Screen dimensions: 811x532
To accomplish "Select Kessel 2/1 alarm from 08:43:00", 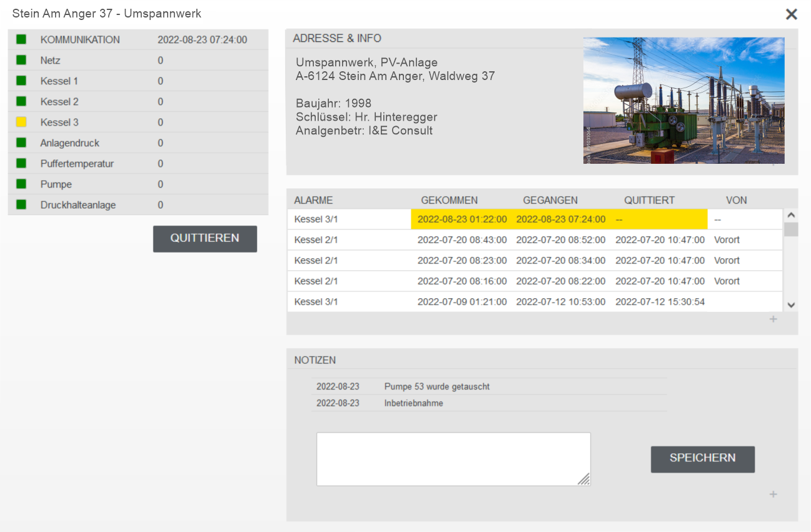I will pos(535,240).
